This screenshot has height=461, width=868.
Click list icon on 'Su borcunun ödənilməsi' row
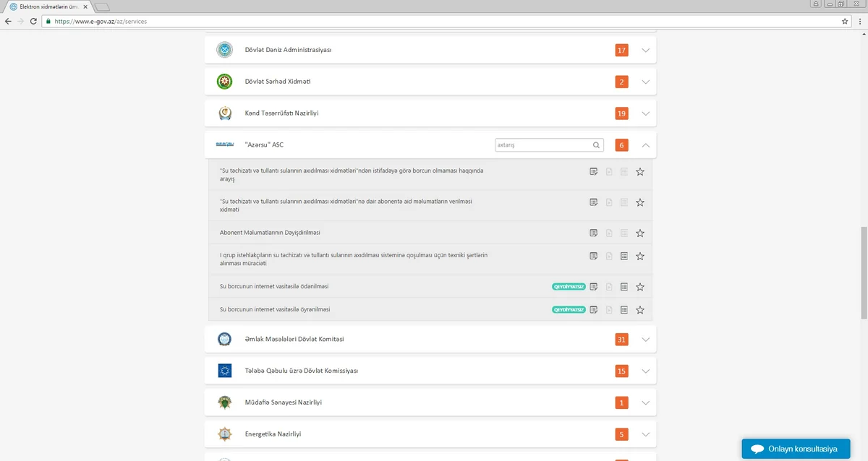[x=624, y=287]
